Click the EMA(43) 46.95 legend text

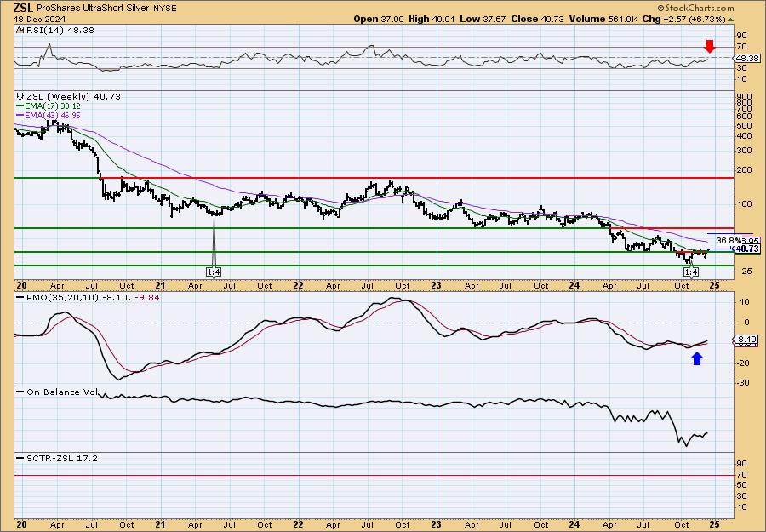point(53,115)
